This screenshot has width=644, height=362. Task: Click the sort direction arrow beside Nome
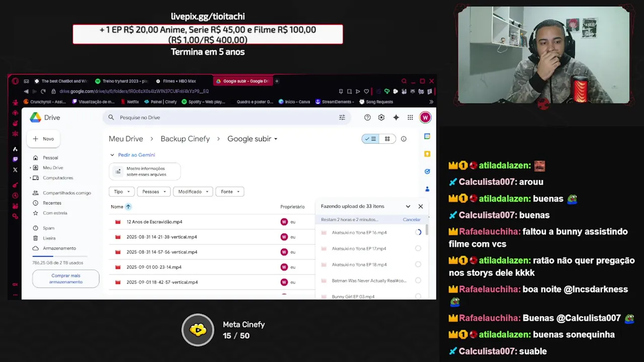pos(128,207)
